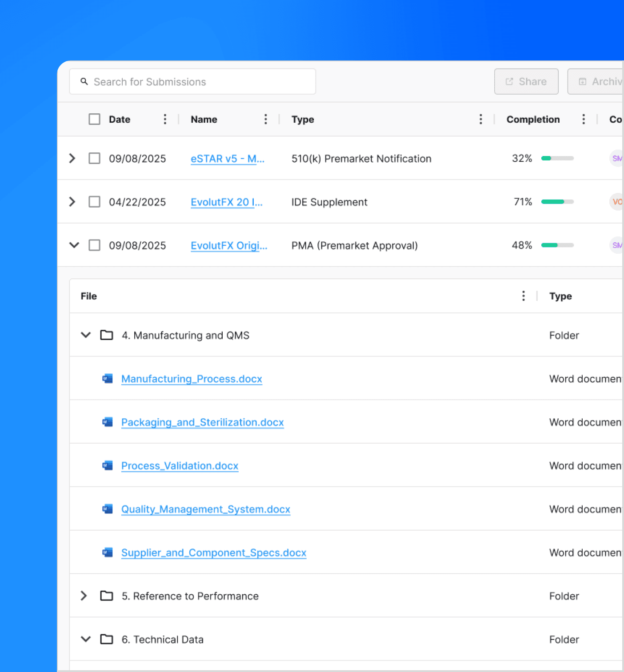This screenshot has height=672, width=624.
Task: Open the Completion column options menu
Action: click(x=584, y=119)
